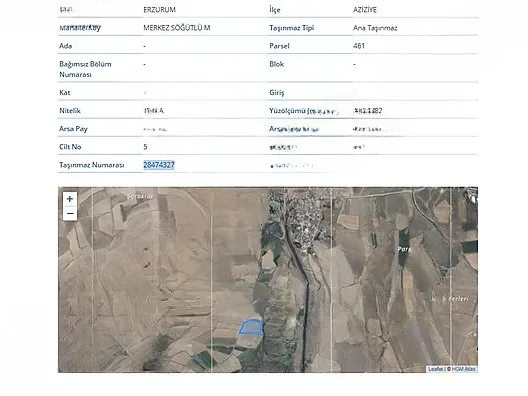Select the AZİZİYE district value

tap(365, 10)
